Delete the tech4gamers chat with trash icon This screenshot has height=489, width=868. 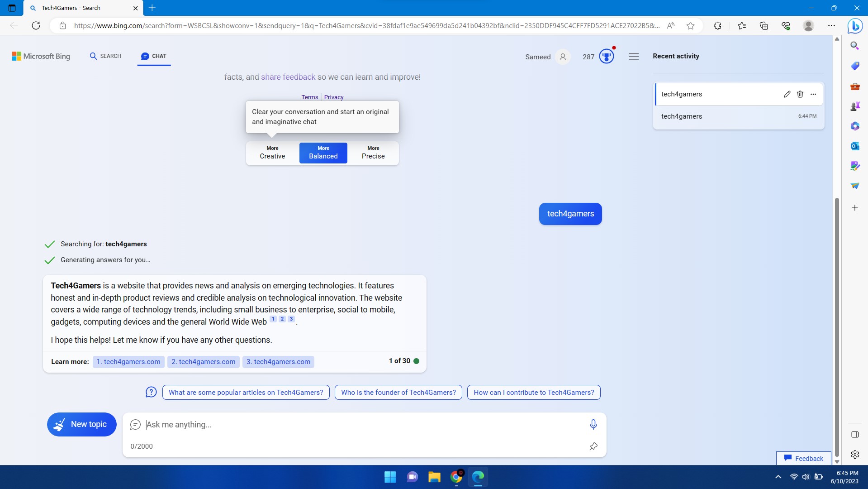pyautogui.click(x=800, y=94)
